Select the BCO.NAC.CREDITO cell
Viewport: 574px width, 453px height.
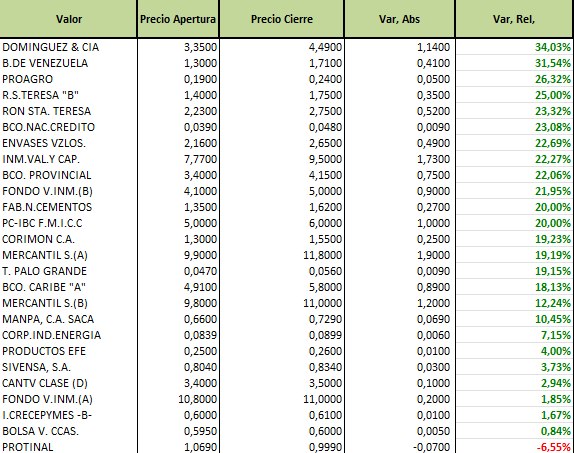click(68, 127)
